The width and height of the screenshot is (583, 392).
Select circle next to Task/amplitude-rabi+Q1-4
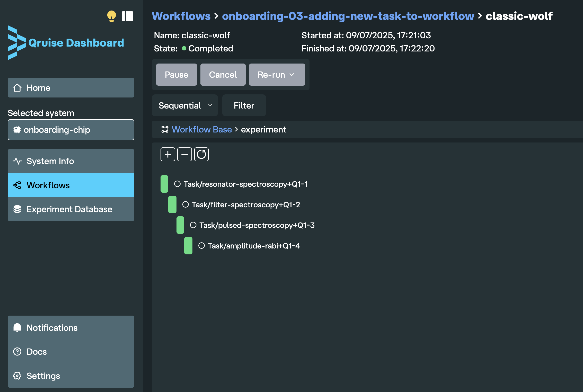click(x=201, y=246)
